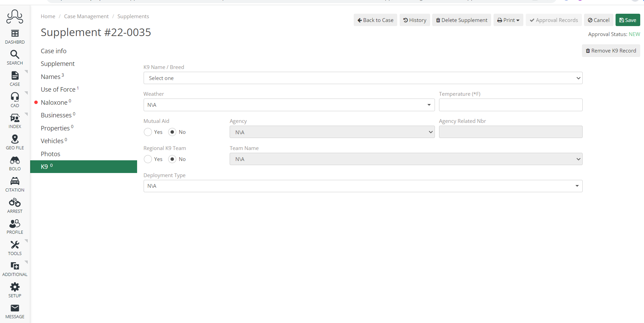Open the K9 Name / Breed dropdown

point(363,78)
